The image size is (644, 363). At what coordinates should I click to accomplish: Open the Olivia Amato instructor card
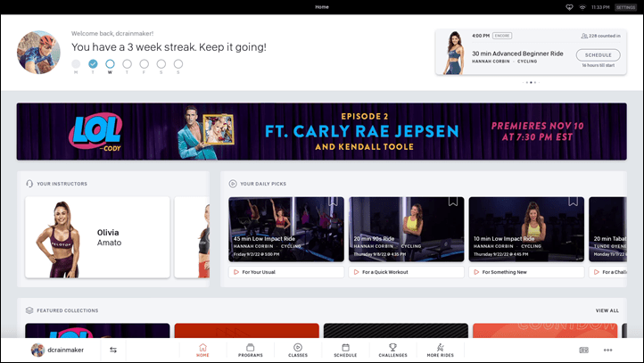point(97,237)
